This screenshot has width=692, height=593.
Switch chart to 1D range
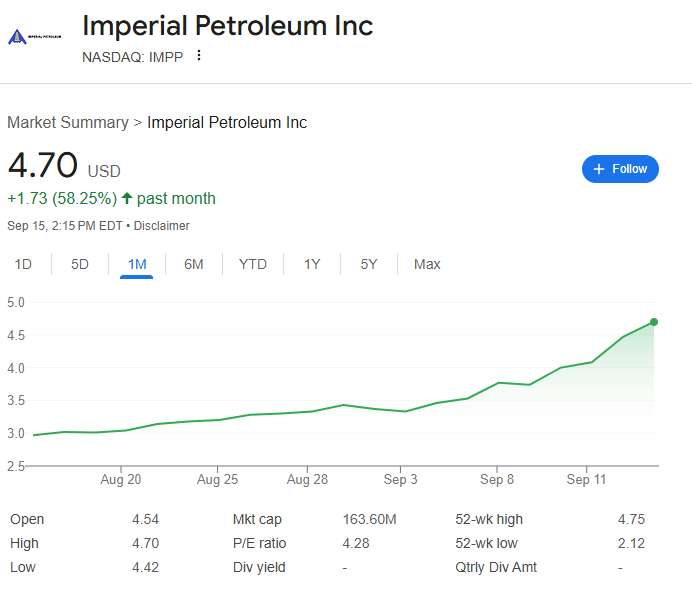point(23,264)
